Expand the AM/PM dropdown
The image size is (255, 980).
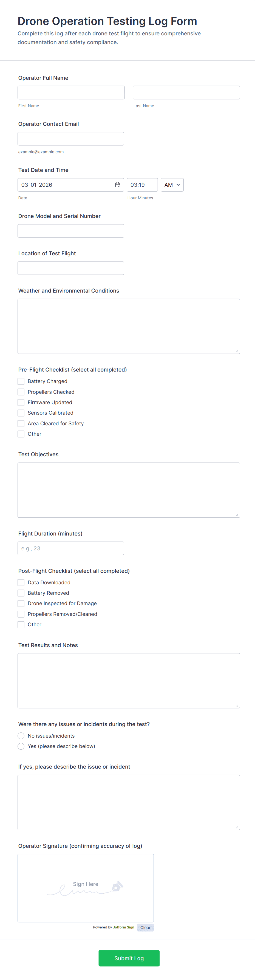pyautogui.click(x=172, y=185)
